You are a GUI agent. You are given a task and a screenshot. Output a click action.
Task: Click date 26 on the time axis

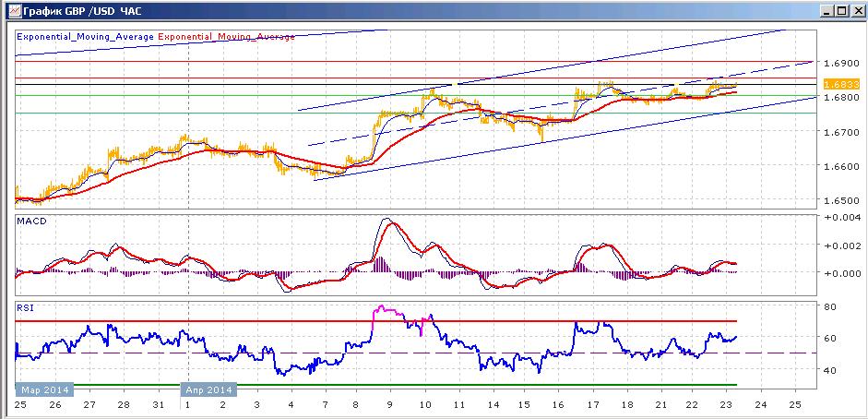click(54, 405)
